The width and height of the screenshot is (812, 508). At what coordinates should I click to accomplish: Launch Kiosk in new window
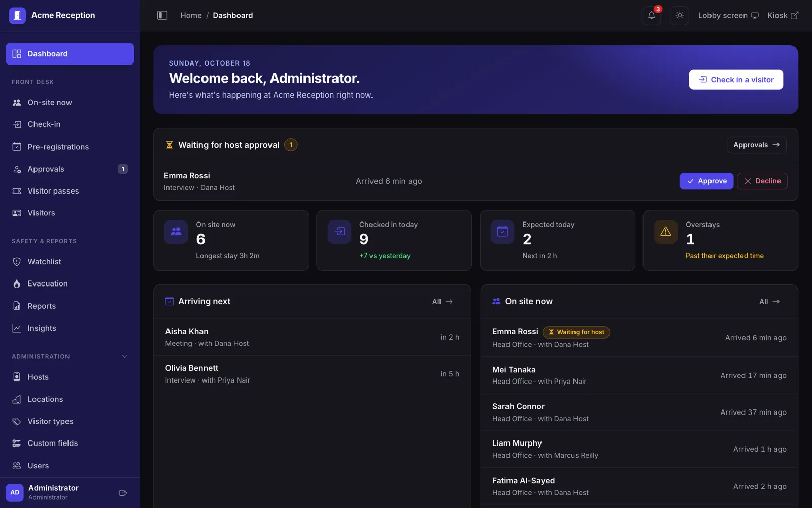(x=783, y=15)
